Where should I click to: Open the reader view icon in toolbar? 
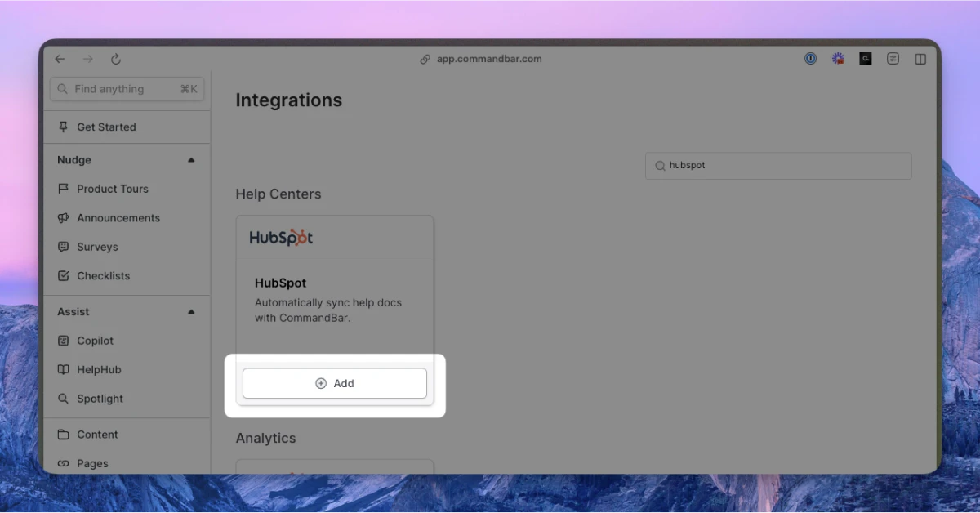893,59
